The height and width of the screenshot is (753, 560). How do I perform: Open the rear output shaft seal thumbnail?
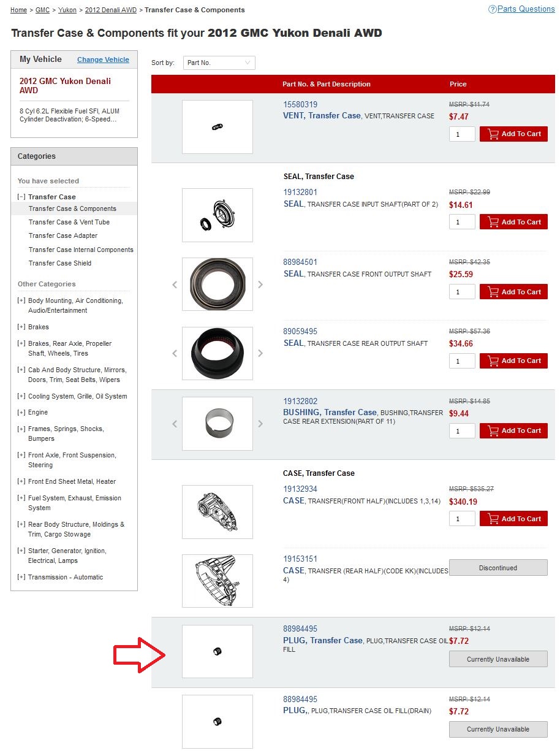(x=218, y=353)
